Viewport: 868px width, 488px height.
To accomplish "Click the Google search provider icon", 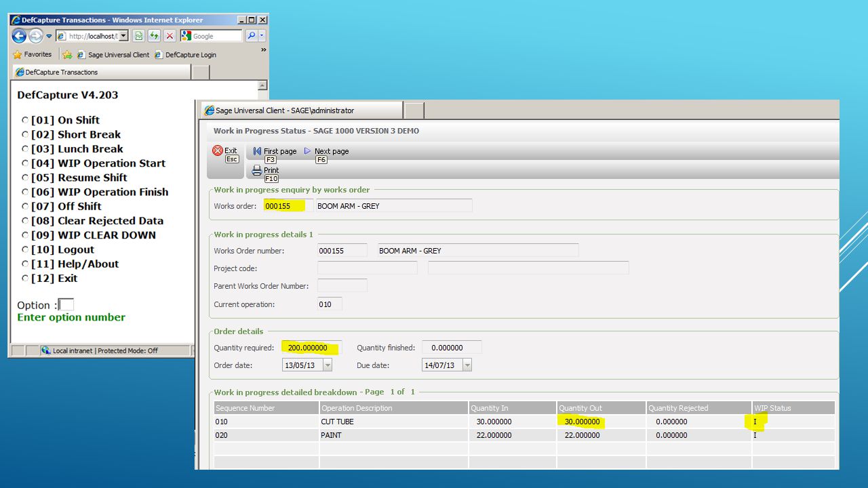I will tap(186, 36).
